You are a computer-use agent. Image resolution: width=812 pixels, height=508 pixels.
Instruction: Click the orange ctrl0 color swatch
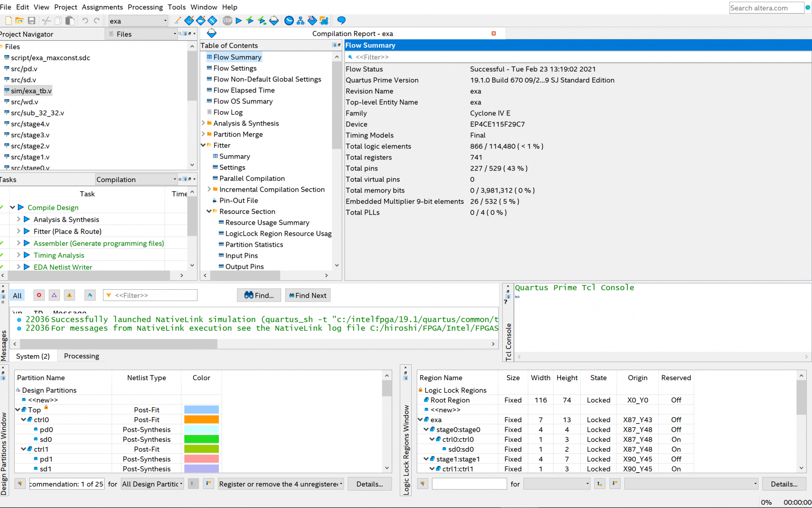coord(201,419)
